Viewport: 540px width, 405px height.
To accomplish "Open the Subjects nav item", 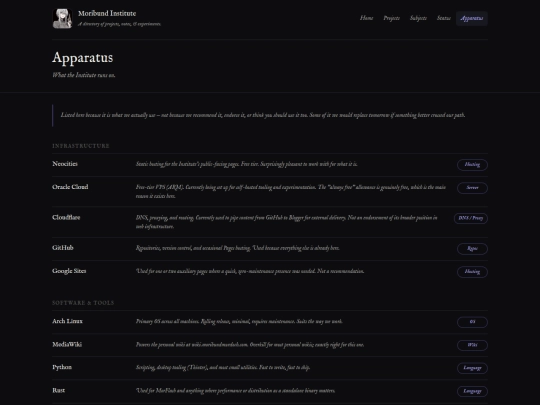I will pyautogui.click(x=418, y=18).
